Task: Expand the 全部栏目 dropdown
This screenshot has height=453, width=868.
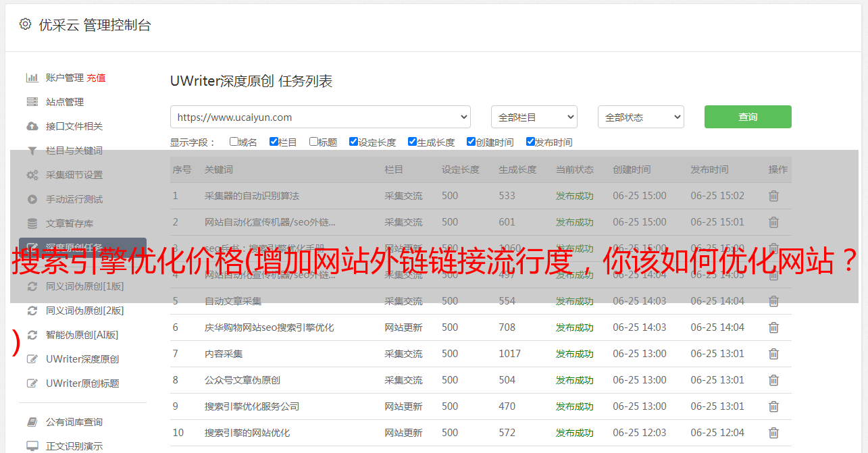Action: [534, 117]
